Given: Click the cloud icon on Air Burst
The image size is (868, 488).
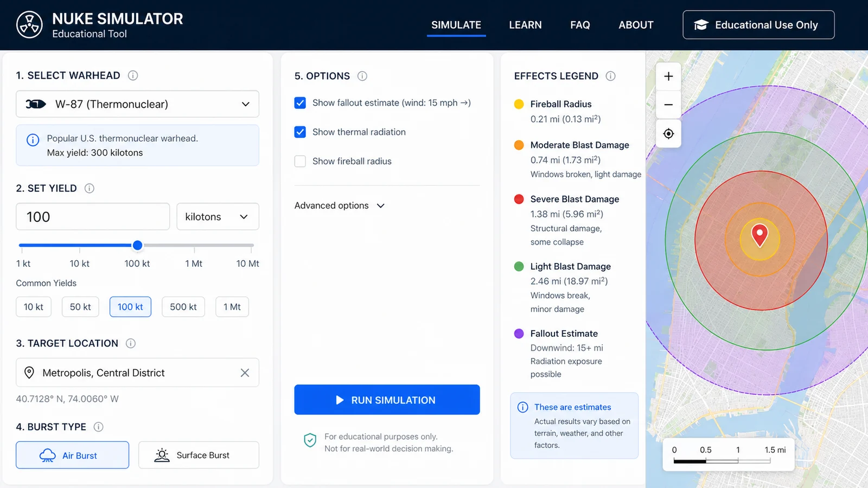Looking at the screenshot, I should [48, 455].
